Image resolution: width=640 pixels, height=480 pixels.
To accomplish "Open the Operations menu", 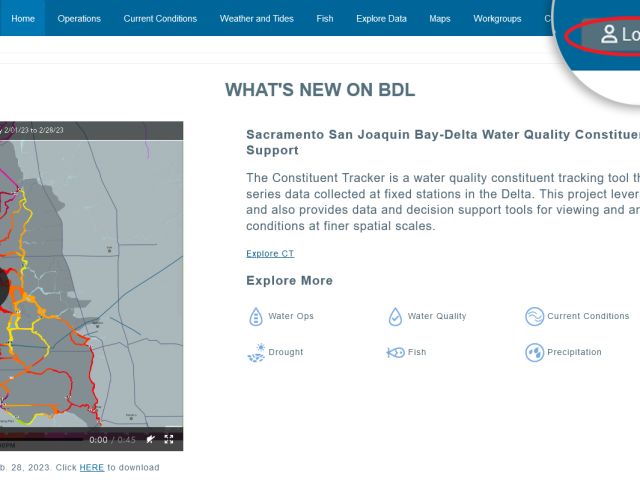I will [79, 18].
